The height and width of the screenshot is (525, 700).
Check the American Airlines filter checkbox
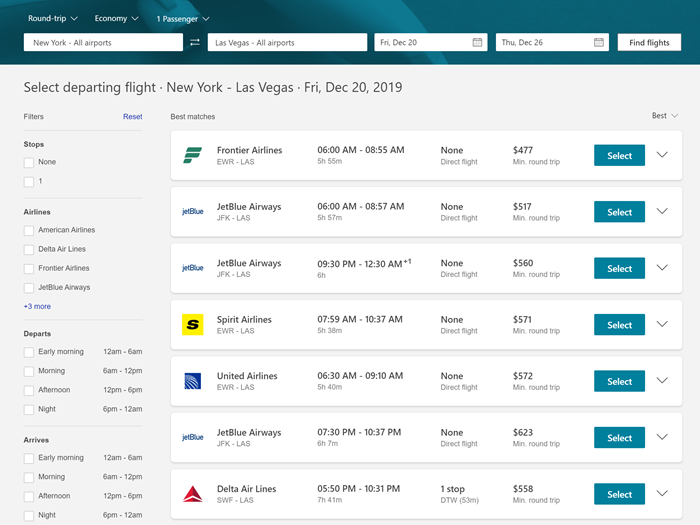pos(29,231)
